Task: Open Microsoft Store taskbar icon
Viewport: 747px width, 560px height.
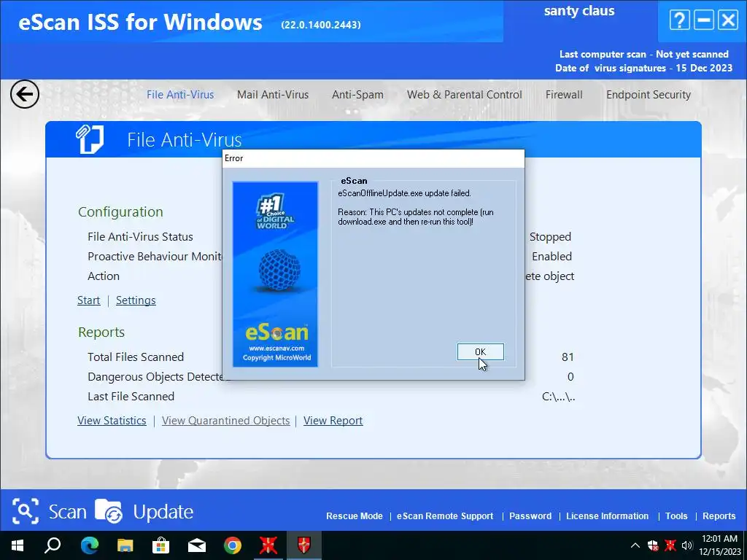Action: pyautogui.click(x=160, y=545)
